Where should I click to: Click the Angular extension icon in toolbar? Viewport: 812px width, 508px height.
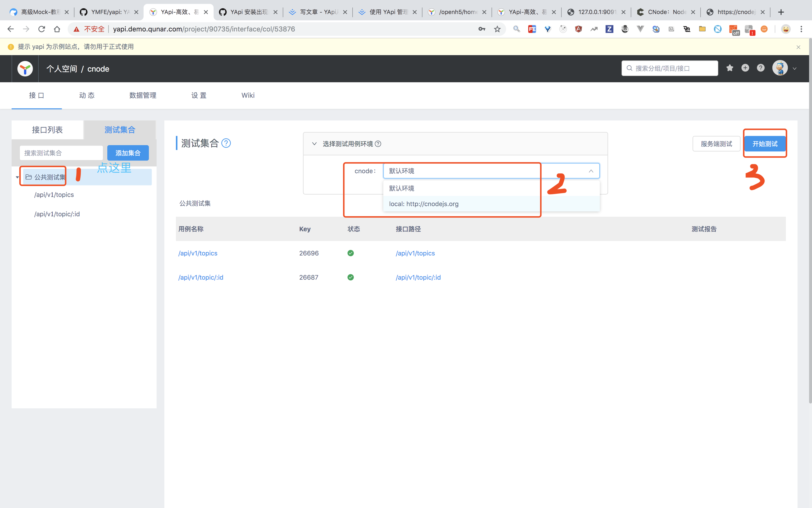[578, 29]
